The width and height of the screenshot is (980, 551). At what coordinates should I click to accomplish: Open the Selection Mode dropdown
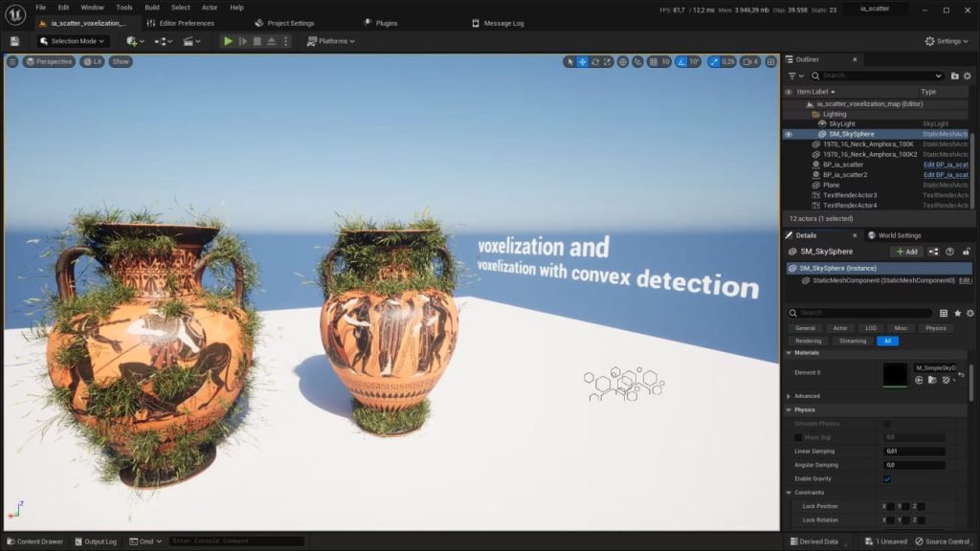pyautogui.click(x=72, y=41)
